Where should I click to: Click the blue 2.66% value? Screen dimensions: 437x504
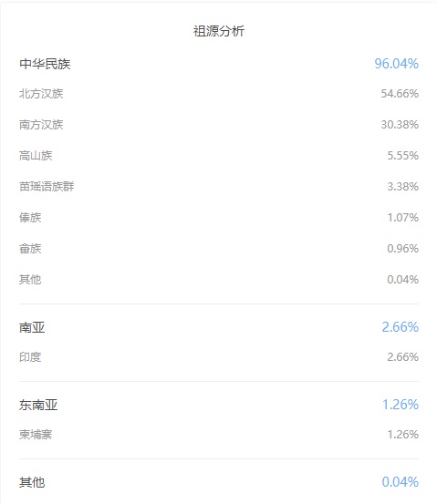click(x=400, y=327)
